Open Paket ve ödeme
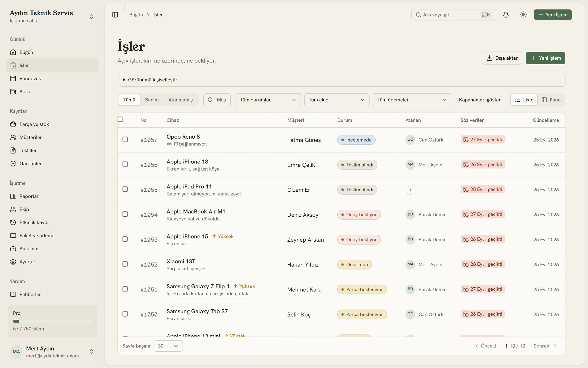 coord(52,236)
